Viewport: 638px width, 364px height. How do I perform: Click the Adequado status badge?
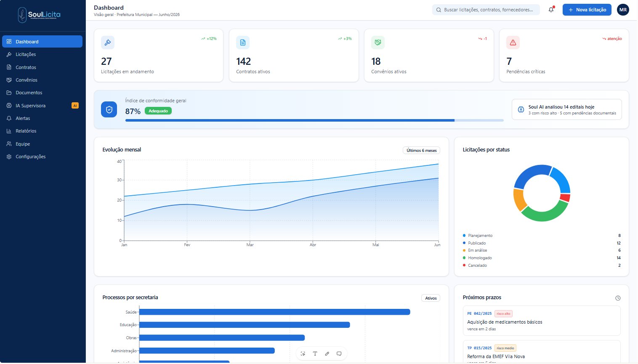click(158, 111)
